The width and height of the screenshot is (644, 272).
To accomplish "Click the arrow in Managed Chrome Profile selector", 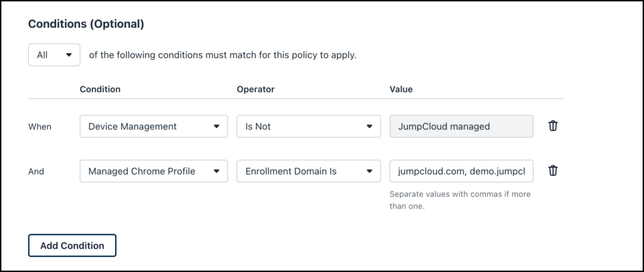I will click(216, 171).
